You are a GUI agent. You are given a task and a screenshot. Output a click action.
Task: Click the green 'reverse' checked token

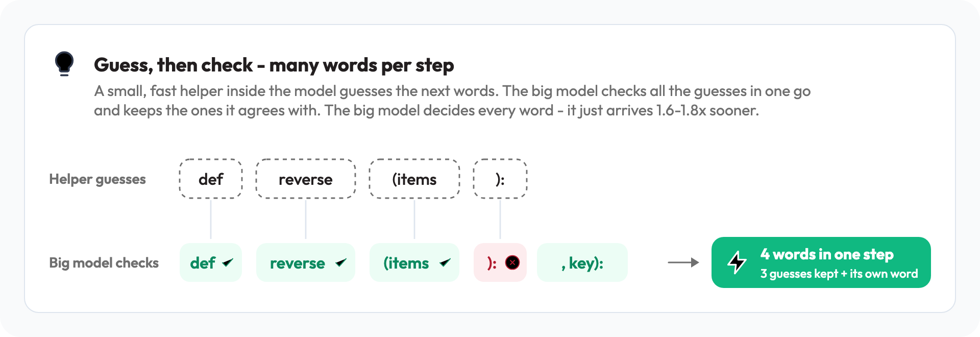306,262
